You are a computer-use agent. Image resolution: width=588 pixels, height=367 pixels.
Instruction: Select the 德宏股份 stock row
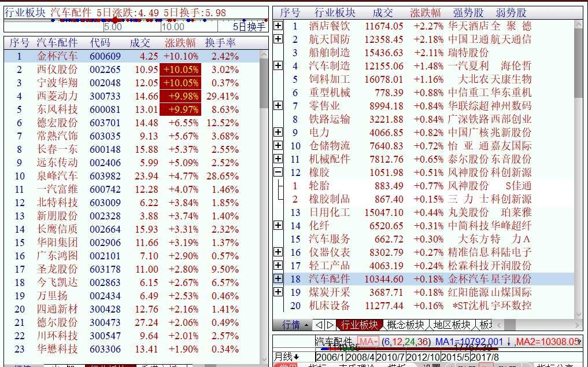(x=132, y=123)
